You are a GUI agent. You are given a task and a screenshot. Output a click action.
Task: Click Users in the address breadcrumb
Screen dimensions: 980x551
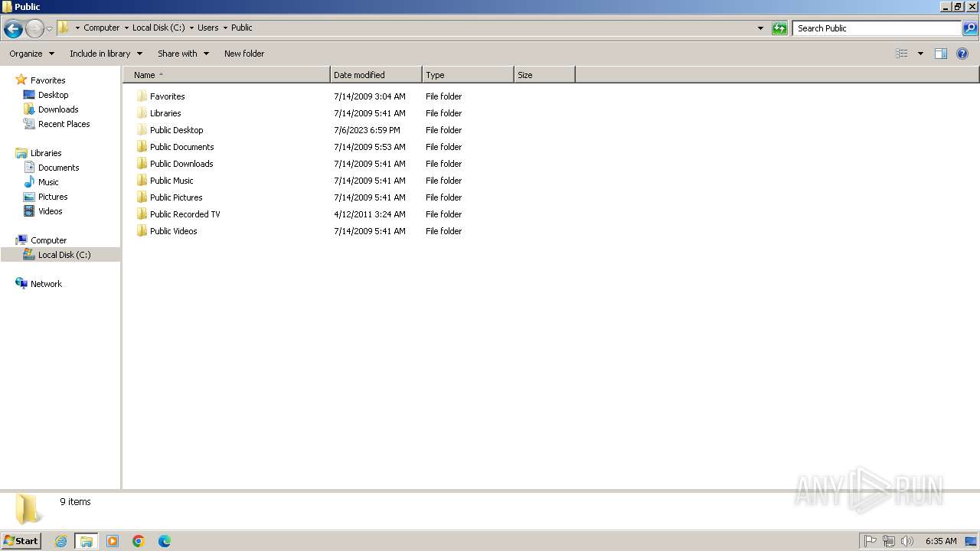coord(207,28)
